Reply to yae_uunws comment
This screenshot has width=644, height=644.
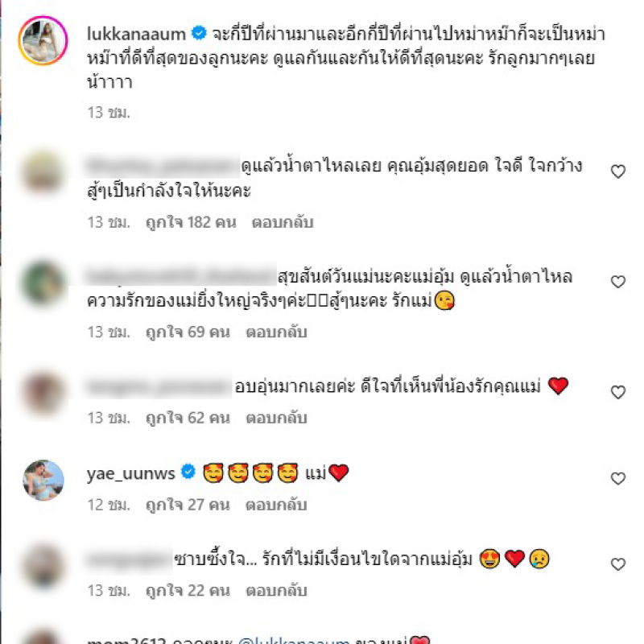(x=276, y=505)
